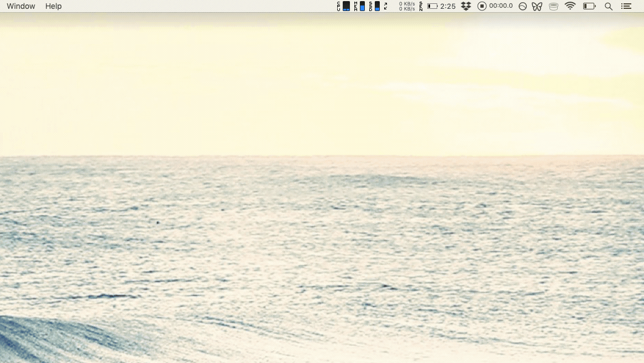Click the circular icon after the timer
Image resolution: width=644 pixels, height=363 pixels.
click(x=522, y=6)
